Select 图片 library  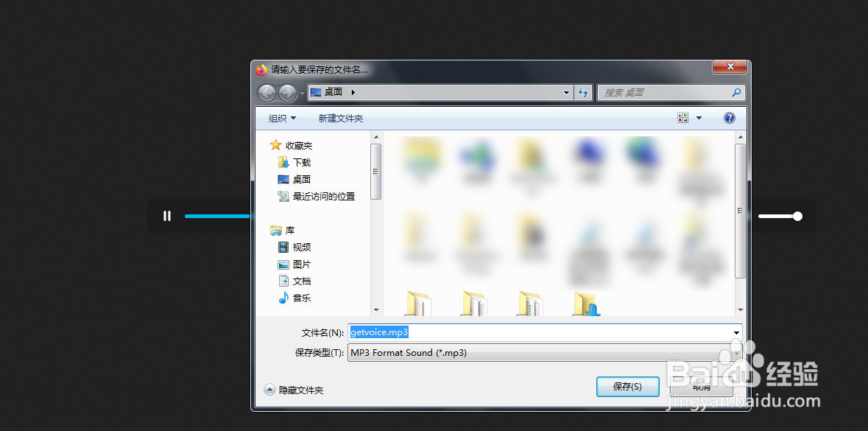302,264
